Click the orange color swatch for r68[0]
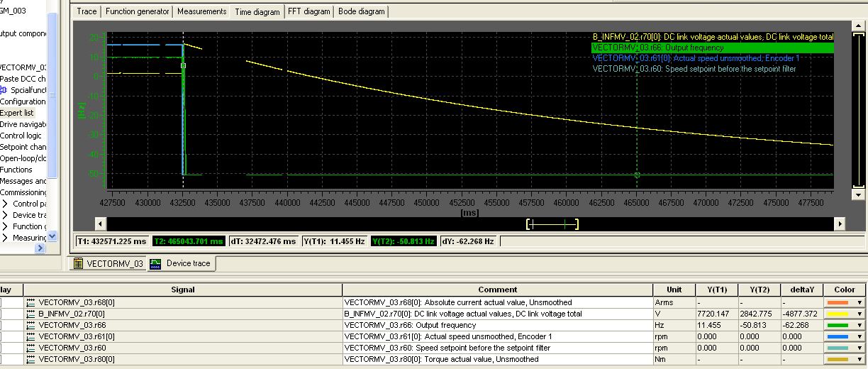Viewport: 868px width, 369px height. (838, 302)
